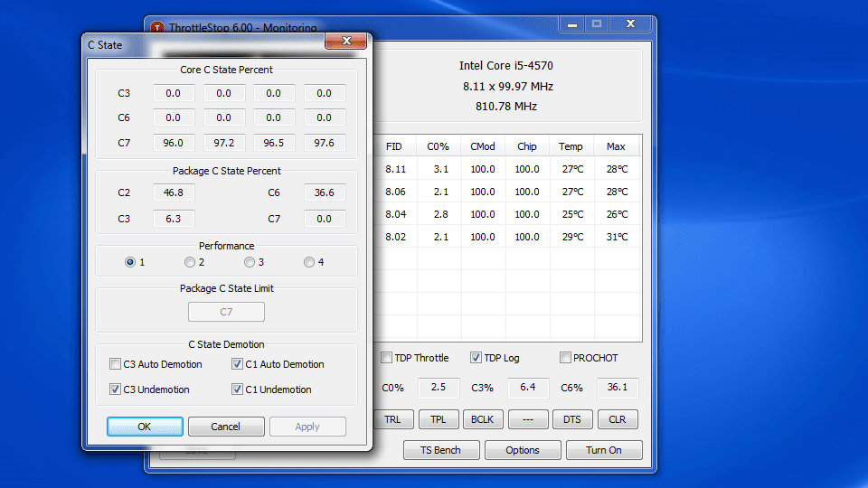Image resolution: width=868 pixels, height=488 pixels.
Task: Close the ThrottleStop Monitoring window
Action: [630, 24]
